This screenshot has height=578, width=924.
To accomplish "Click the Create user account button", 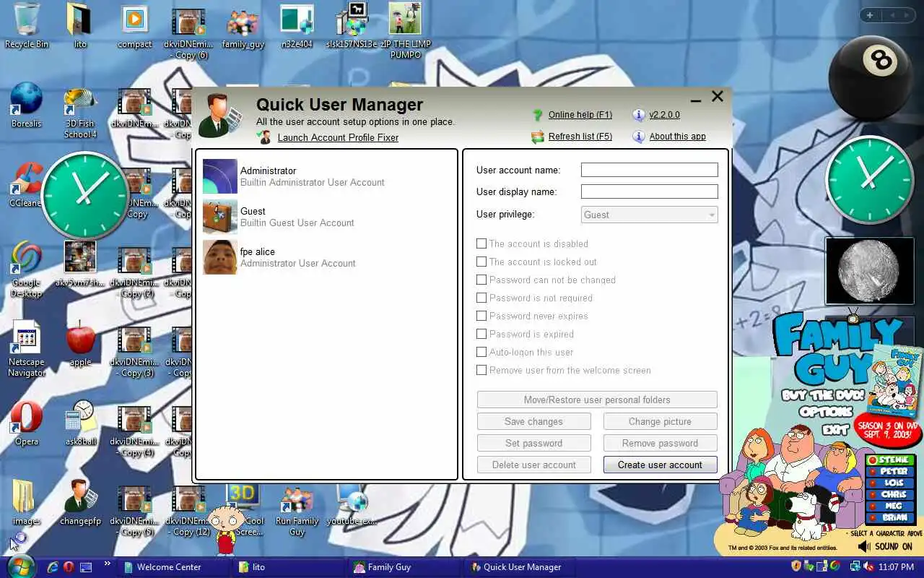I will pyautogui.click(x=660, y=465).
